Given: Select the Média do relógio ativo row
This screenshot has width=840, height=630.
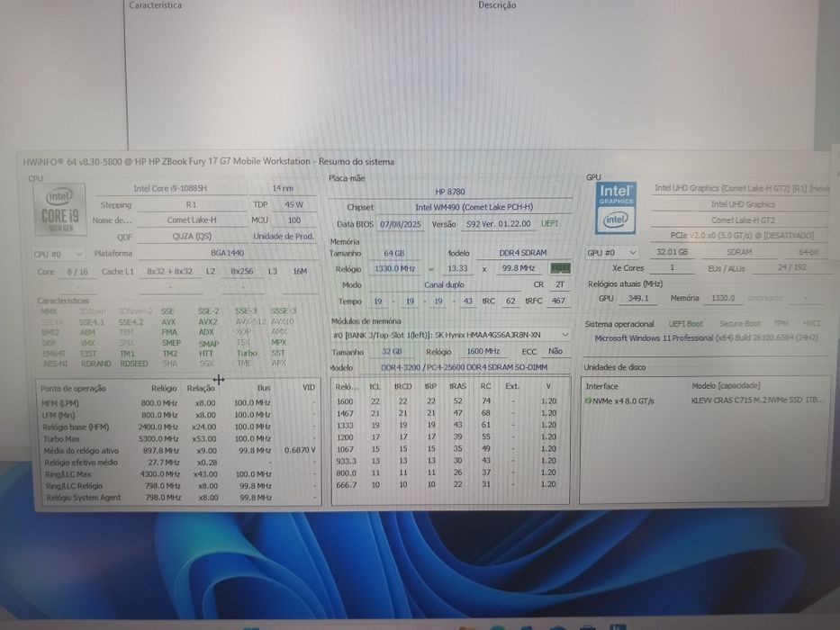Looking at the screenshot, I should pyautogui.click(x=178, y=451).
